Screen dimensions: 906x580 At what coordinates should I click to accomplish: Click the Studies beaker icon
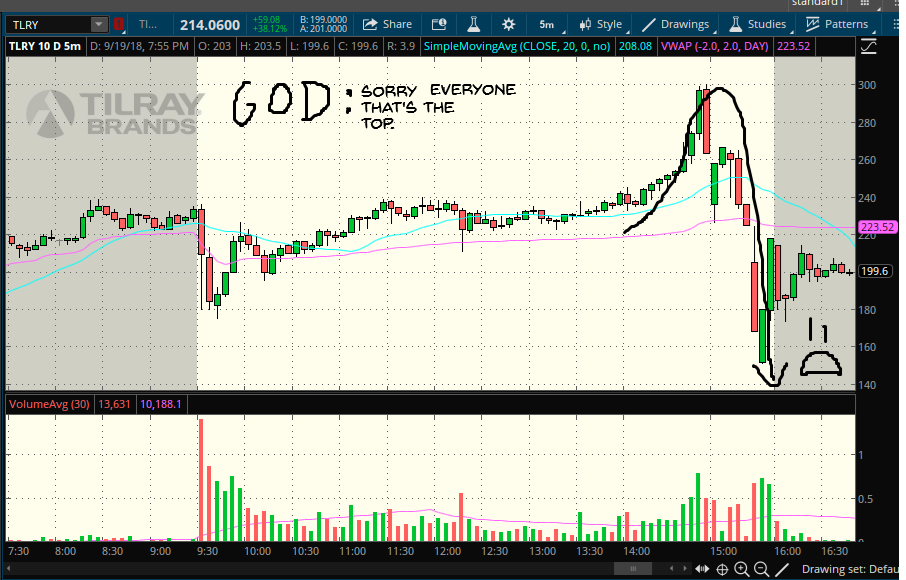coord(735,24)
